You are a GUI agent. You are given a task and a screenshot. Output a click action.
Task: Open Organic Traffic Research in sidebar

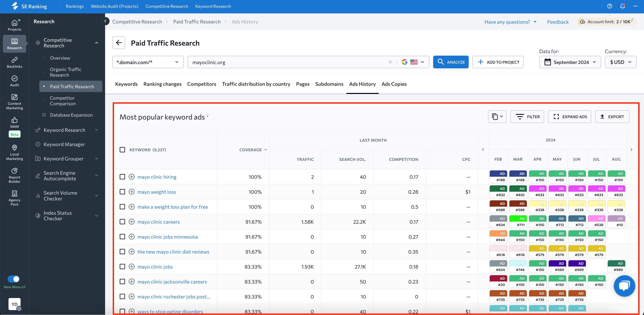coord(66,72)
